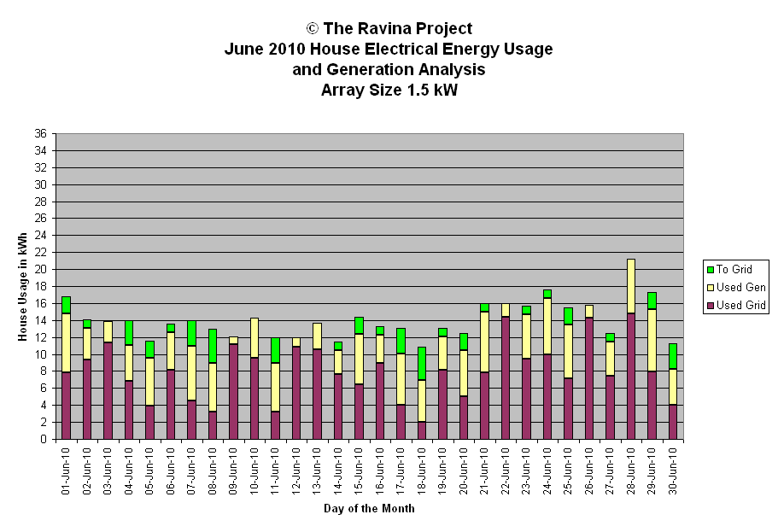Click the 05-Jun-10 date label
The height and width of the screenshot is (532, 778).
[x=149, y=471]
